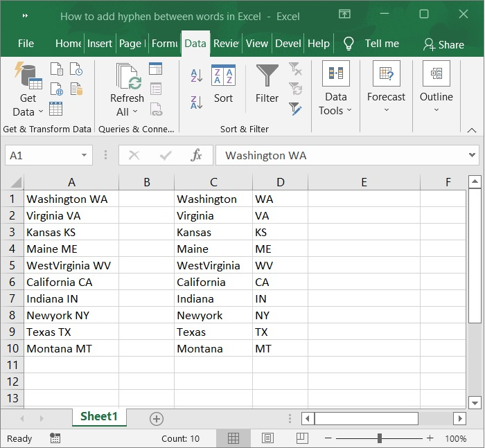Switch to the Insert ribbon tab

pos(100,44)
